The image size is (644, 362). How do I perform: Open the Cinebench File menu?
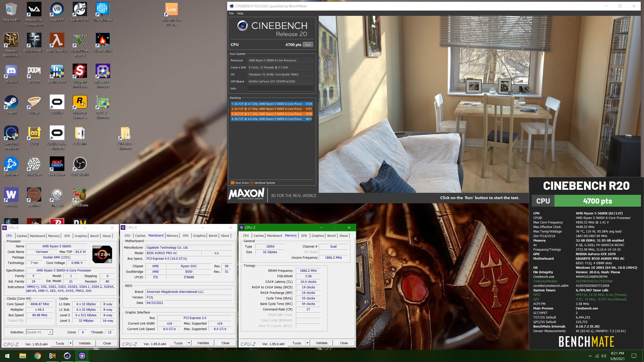pyautogui.click(x=231, y=13)
